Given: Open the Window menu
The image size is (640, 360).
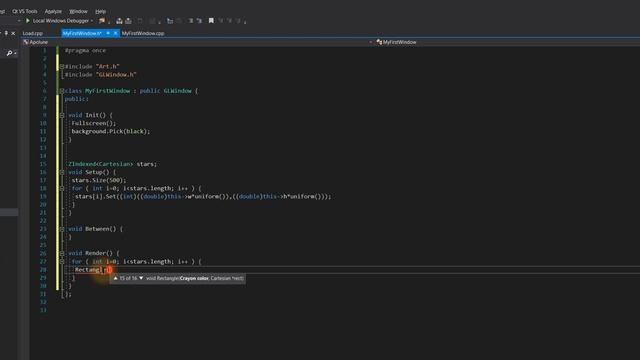Looking at the screenshot, I should pyautogui.click(x=78, y=11).
